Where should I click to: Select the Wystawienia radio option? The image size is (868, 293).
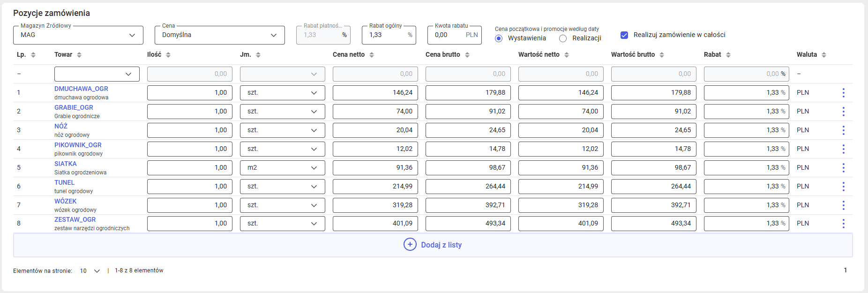[499, 38]
